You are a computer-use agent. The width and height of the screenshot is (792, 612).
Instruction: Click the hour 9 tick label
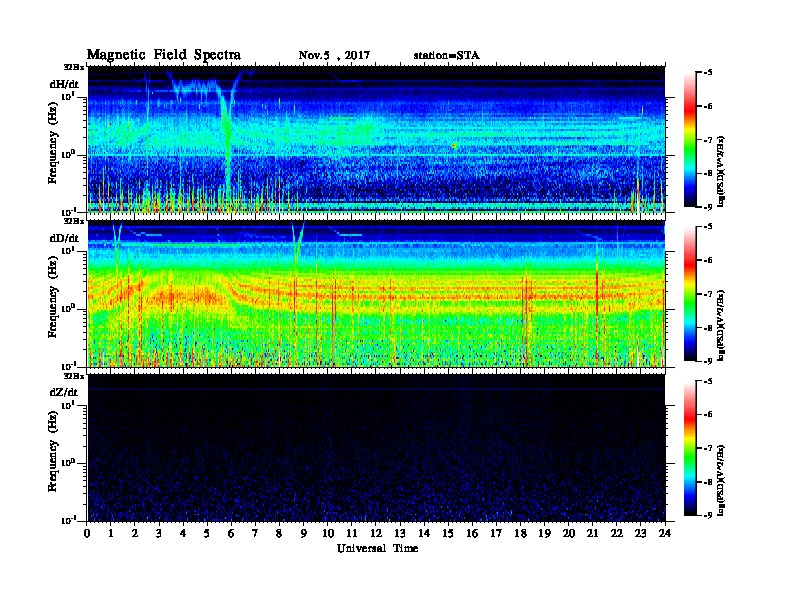click(x=304, y=534)
